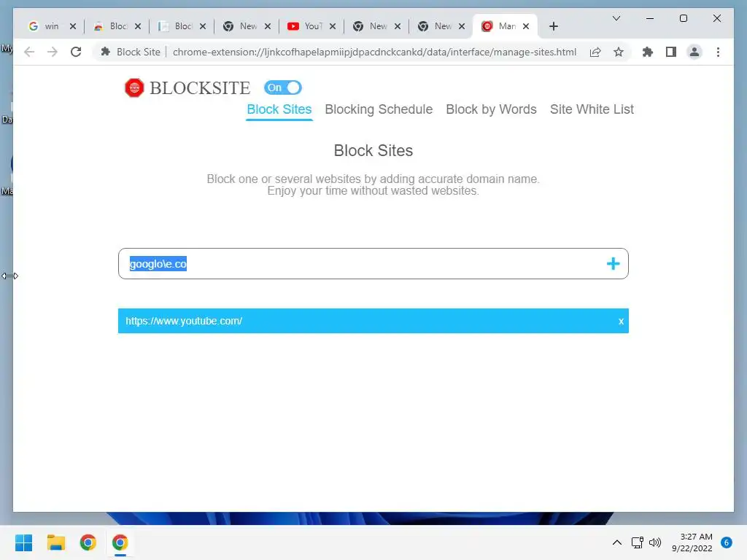Screen dimensions: 747x560
Task: Toggle the BlockSite On switch
Action: [x=283, y=87]
